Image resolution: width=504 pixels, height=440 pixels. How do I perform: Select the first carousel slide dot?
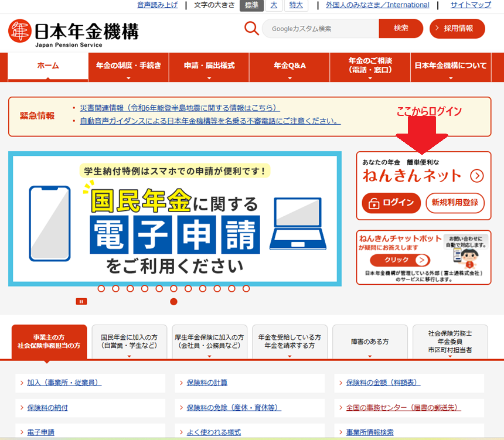[x=101, y=288]
